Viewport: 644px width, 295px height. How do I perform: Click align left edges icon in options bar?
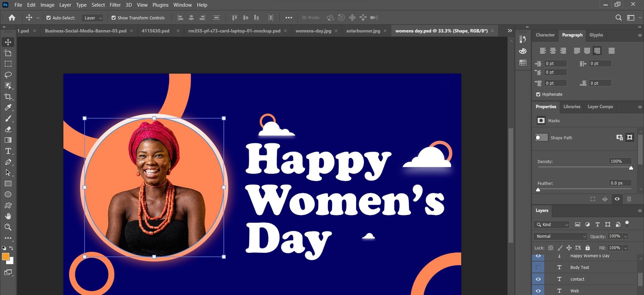pyautogui.click(x=180, y=18)
